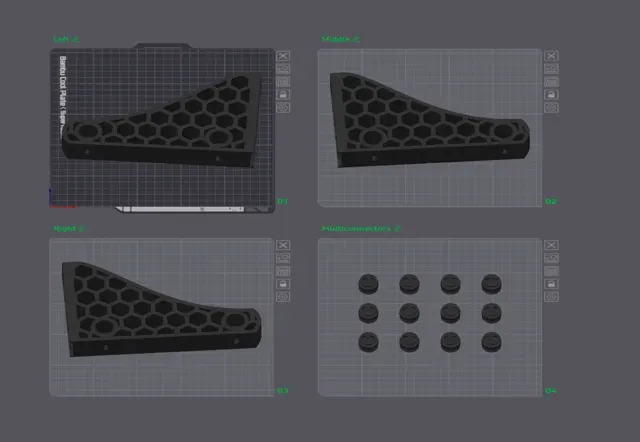Remove the Multiconnectors plate with its X icon
The image size is (640, 442).
[551, 245]
